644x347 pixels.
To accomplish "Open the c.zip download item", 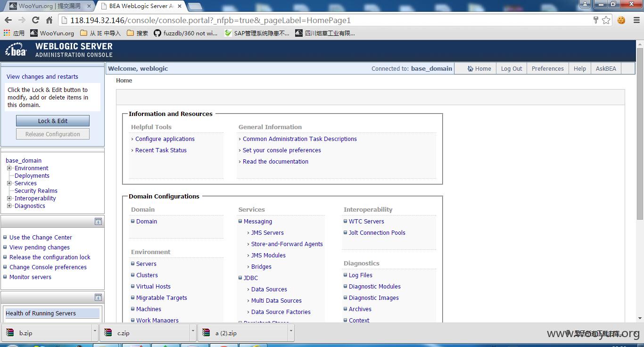I will coord(145,333).
